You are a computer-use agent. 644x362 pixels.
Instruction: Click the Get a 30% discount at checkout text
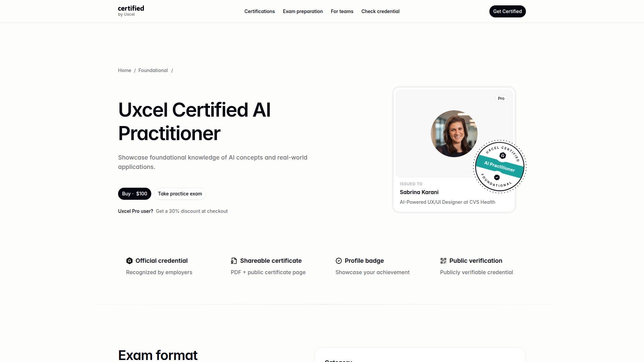[192, 211]
